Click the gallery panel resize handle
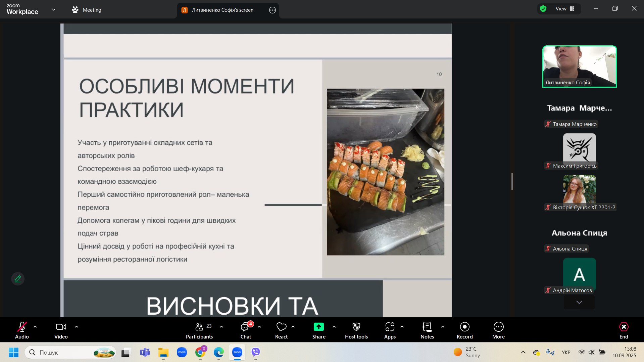This screenshot has width=644, height=362. (x=512, y=182)
